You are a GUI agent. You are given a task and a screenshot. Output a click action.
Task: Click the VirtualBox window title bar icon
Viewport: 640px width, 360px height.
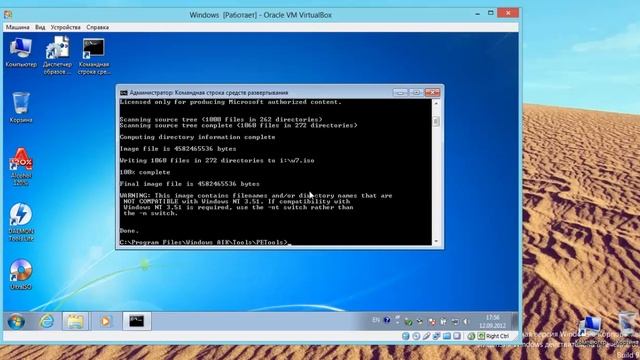click(x=8, y=15)
